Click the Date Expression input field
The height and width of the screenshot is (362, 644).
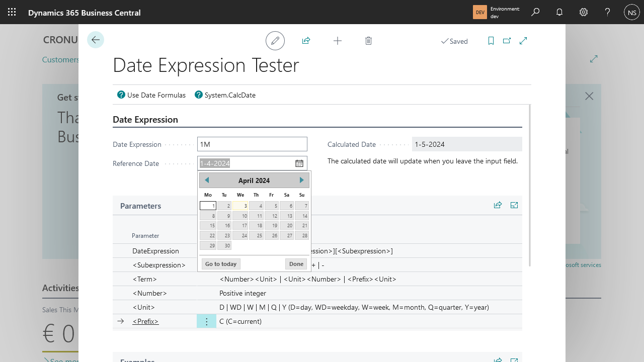coord(252,144)
